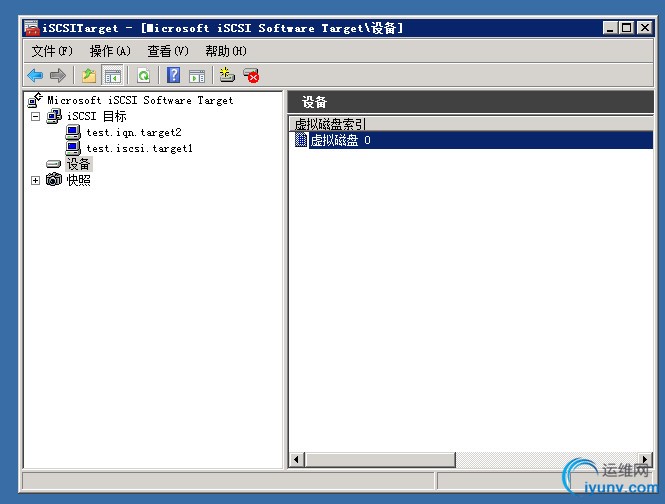
Task: Click the iSCSITarget title bar app icon
Action: point(32,28)
